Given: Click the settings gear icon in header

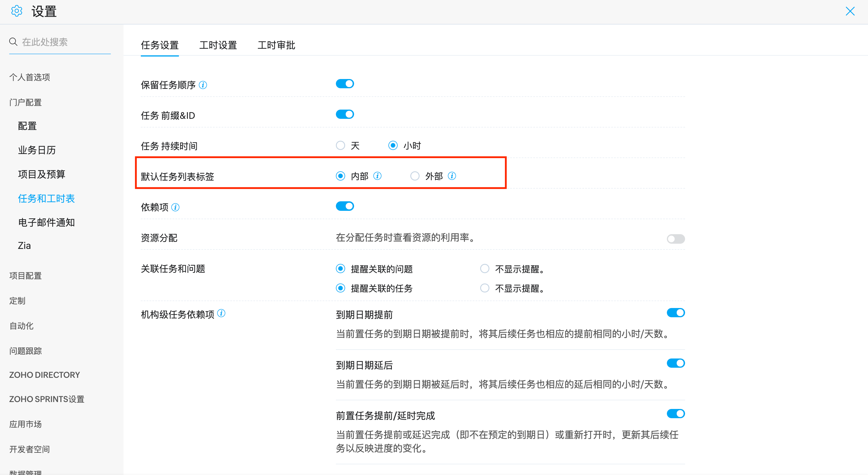Looking at the screenshot, I should (x=16, y=11).
